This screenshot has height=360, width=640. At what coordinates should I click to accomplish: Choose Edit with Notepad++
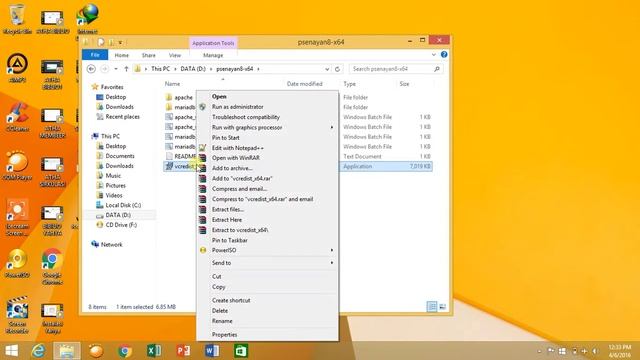(x=267, y=148)
